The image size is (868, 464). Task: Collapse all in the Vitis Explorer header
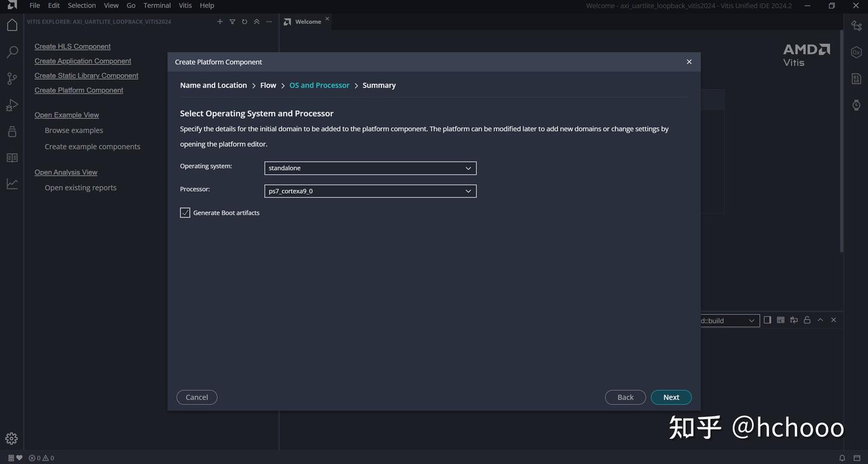point(257,22)
